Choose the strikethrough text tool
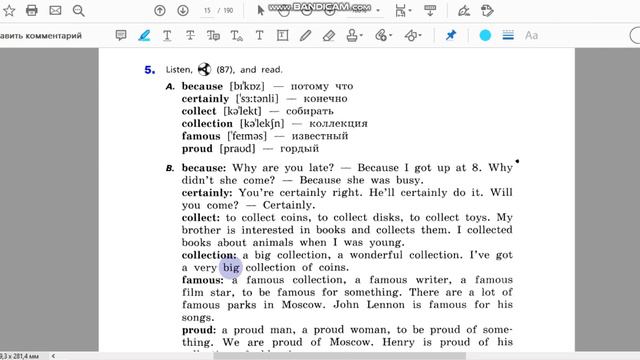Screen dimensions: 640x360 190,36
